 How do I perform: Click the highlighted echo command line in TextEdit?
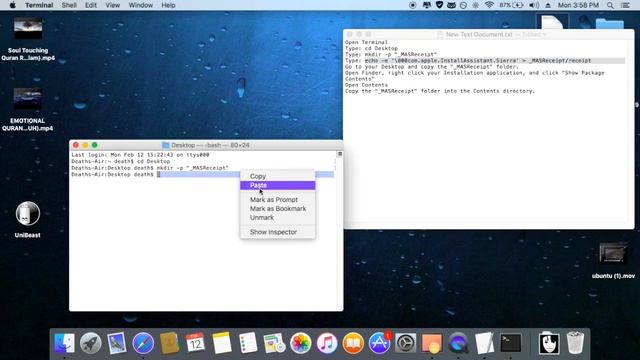(478, 60)
